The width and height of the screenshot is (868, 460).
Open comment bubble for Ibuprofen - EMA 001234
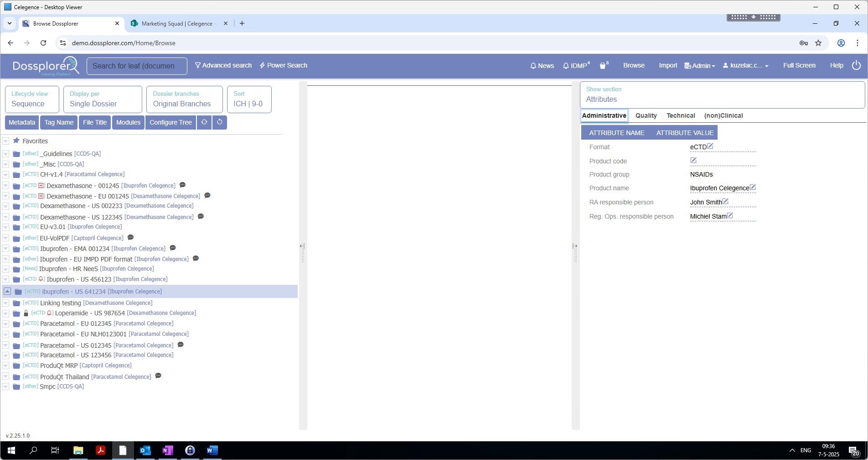coord(173,248)
